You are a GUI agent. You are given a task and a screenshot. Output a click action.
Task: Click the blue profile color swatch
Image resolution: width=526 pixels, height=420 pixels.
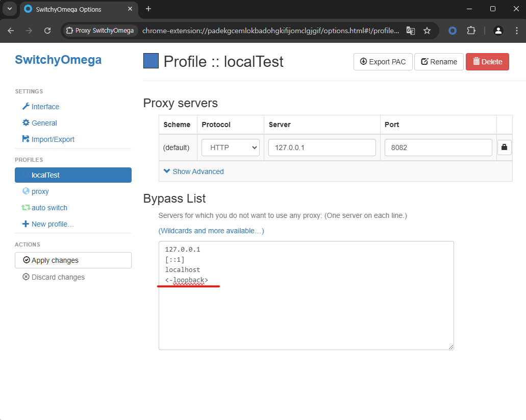(x=151, y=61)
